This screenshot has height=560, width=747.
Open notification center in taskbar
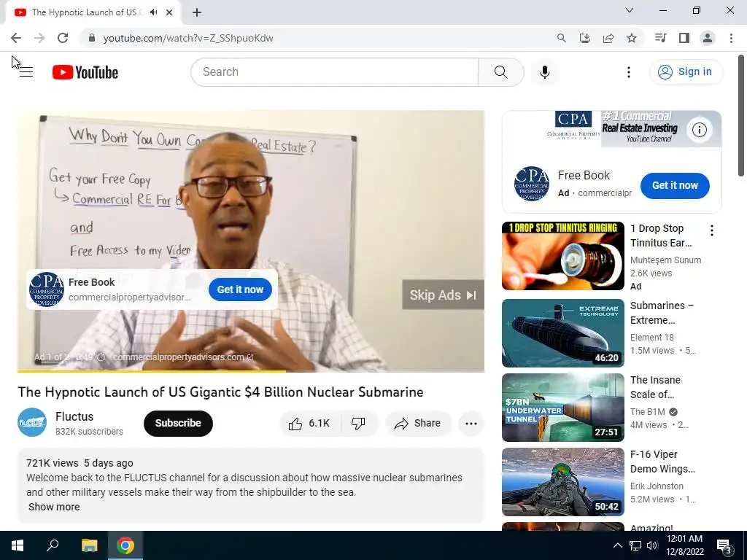tap(724, 546)
